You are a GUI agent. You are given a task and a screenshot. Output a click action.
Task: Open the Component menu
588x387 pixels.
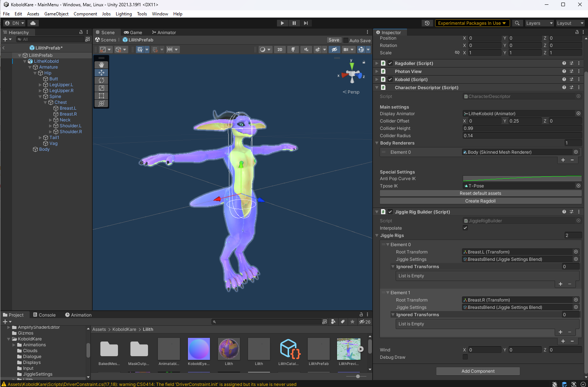coord(85,14)
